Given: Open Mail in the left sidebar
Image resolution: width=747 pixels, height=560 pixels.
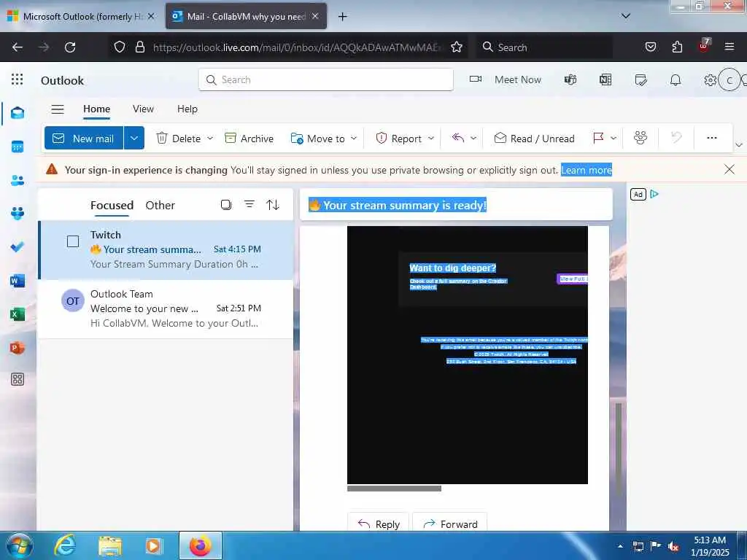Looking at the screenshot, I should (18, 113).
